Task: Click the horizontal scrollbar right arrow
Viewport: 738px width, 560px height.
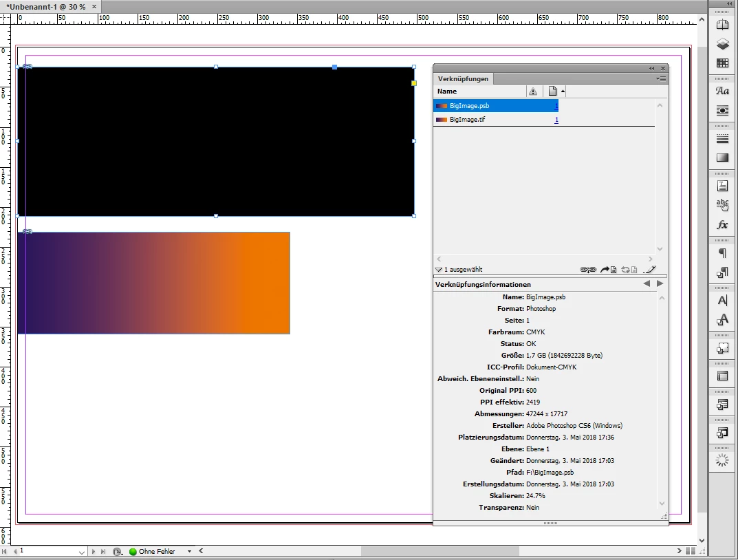Action: 679,550
